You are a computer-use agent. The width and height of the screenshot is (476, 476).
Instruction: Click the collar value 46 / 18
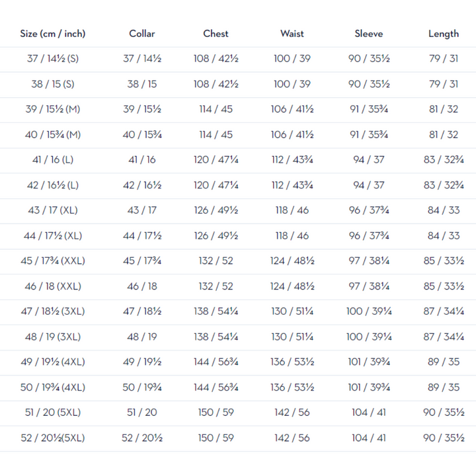click(x=142, y=286)
